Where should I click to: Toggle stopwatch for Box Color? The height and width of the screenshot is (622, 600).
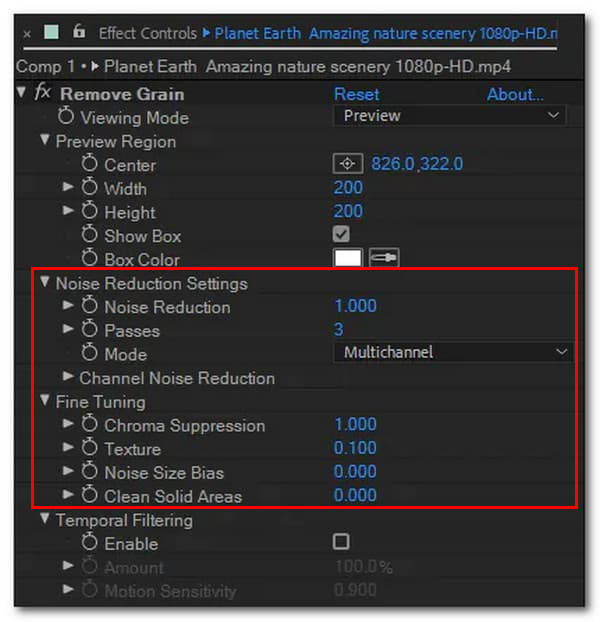[x=90, y=258]
